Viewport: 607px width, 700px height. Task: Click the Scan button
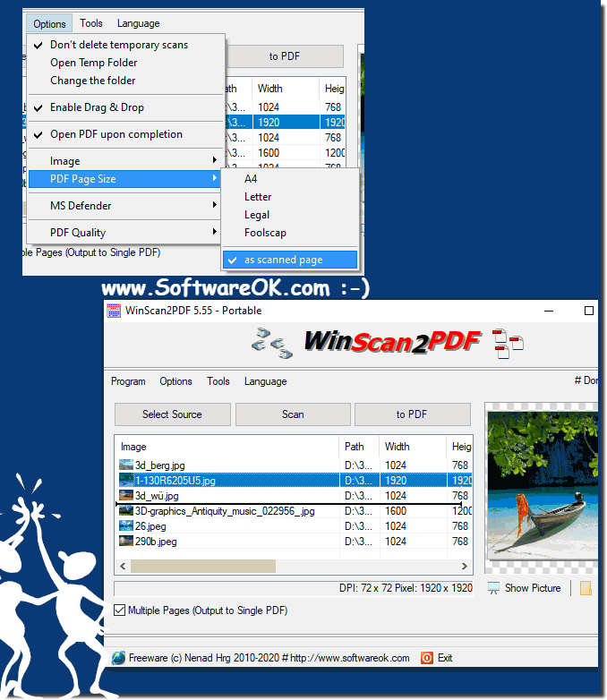tap(293, 414)
